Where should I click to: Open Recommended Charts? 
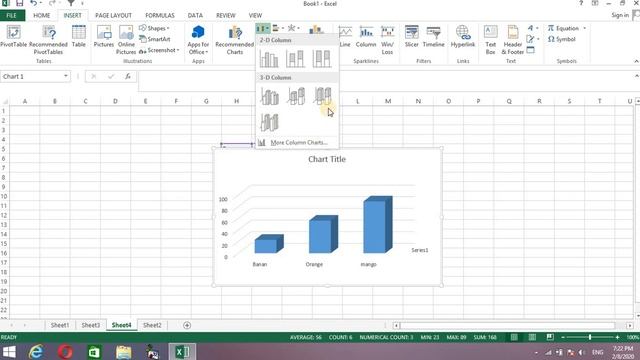[235, 40]
